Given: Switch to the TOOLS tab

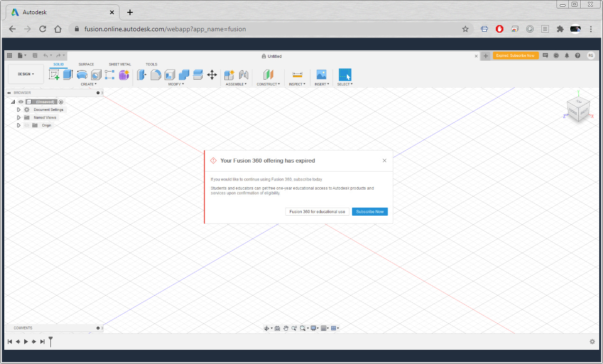Looking at the screenshot, I should coord(151,64).
